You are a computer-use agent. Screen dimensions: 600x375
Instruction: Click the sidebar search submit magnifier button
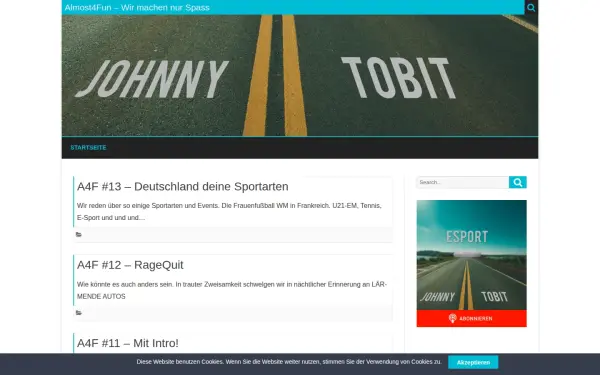pos(518,182)
